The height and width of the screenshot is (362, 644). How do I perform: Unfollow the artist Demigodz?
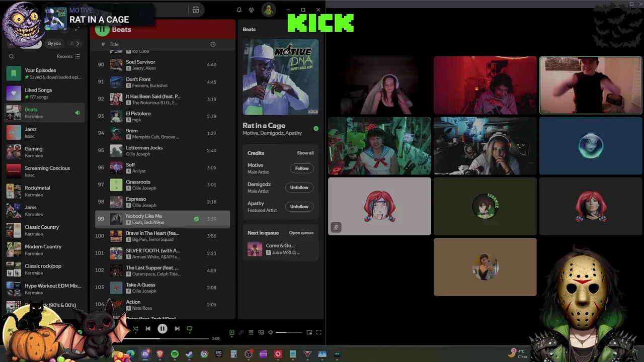(x=299, y=188)
